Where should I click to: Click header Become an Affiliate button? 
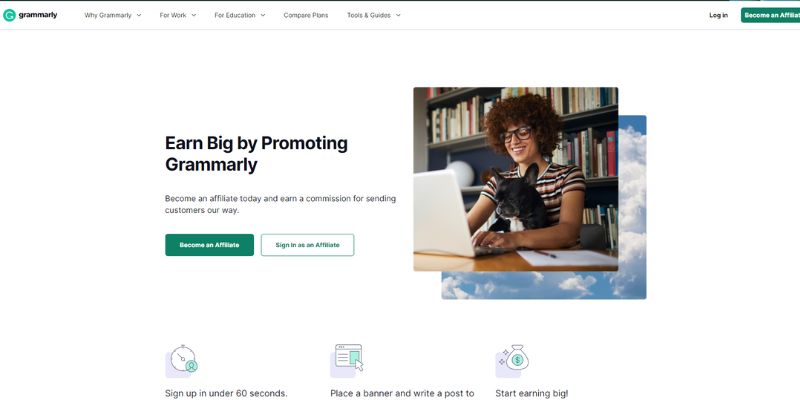(770, 15)
